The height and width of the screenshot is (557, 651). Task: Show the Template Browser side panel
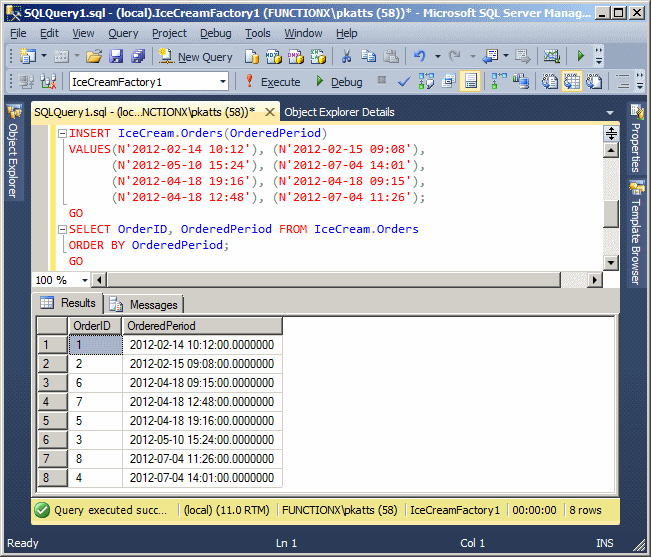(x=636, y=233)
